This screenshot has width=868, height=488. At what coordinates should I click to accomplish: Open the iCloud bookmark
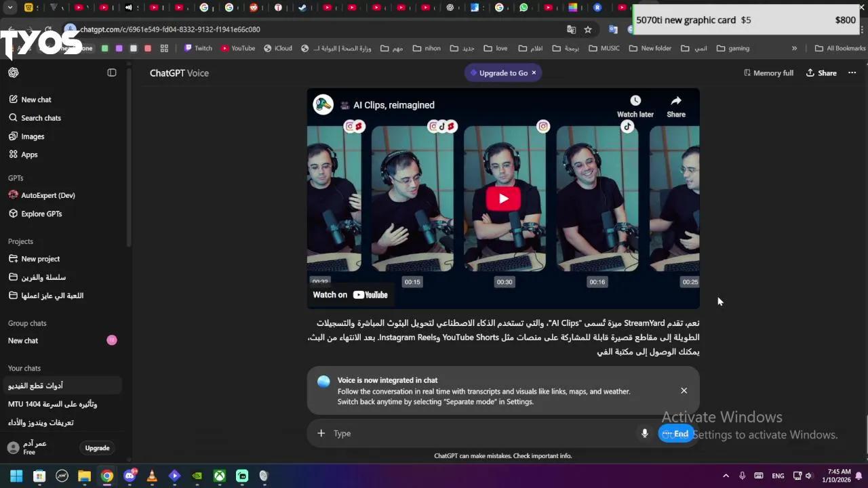278,48
